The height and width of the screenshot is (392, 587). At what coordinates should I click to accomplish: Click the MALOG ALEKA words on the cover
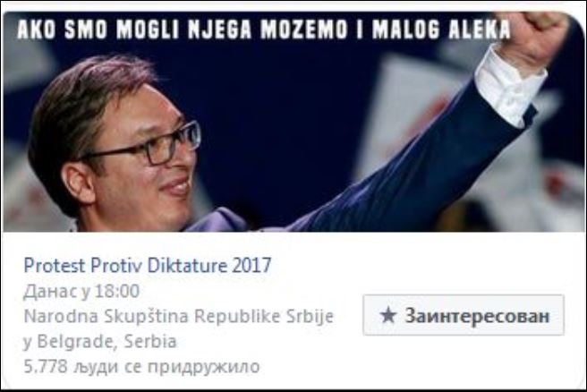pos(441,30)
